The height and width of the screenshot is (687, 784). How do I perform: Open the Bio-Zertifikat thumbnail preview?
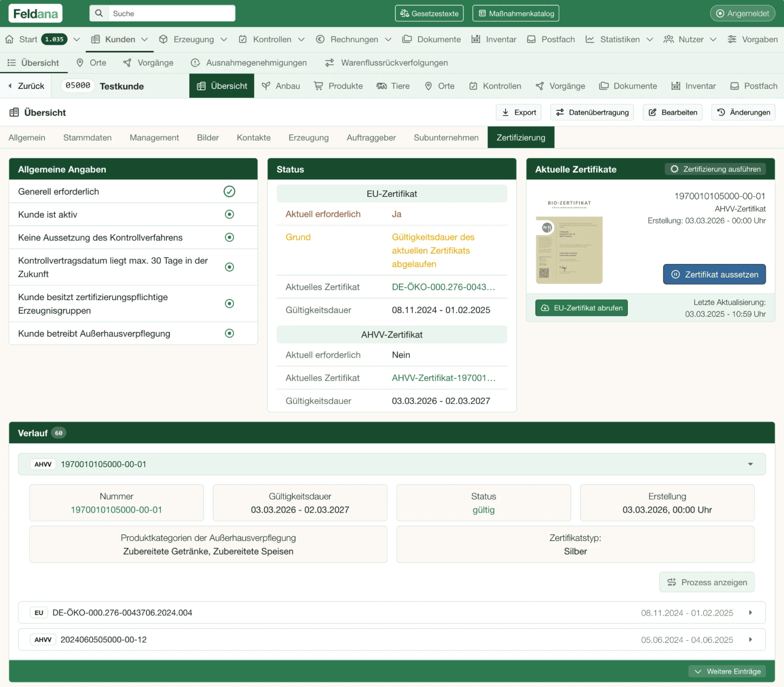point(569,241)
